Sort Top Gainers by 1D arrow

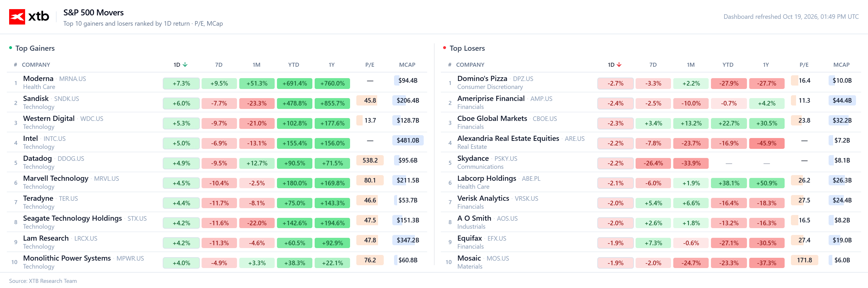click(185, 65)
